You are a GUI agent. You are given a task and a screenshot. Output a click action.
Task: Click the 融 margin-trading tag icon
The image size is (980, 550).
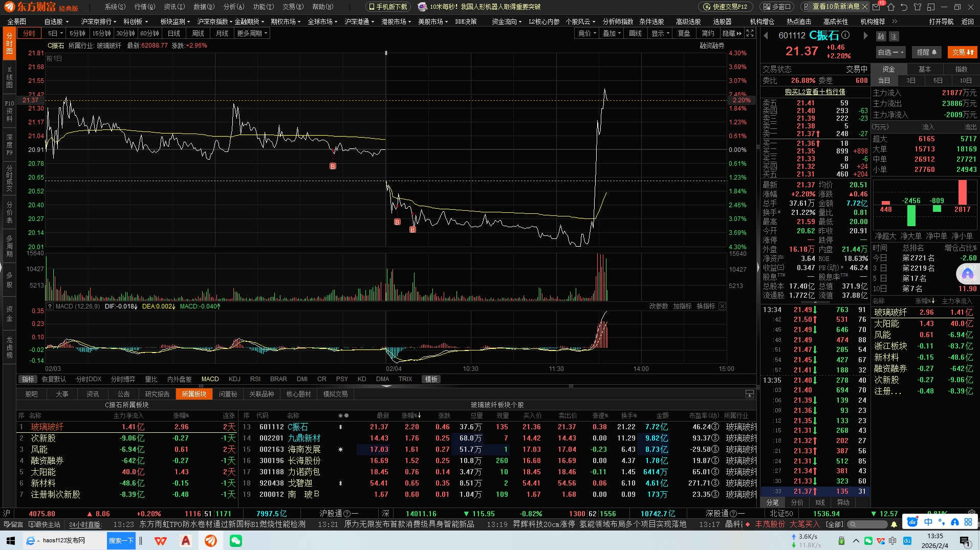881,36
